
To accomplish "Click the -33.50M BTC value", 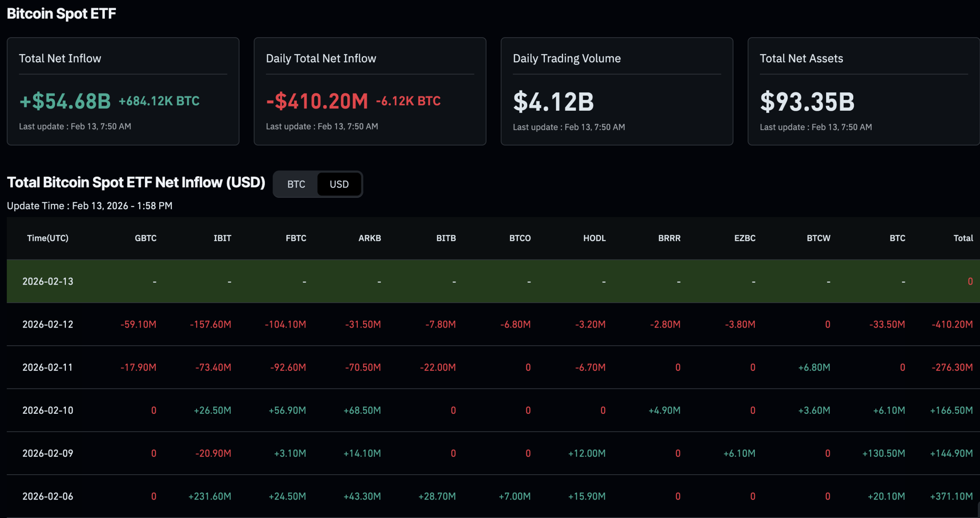I will [x=887, y=324].
